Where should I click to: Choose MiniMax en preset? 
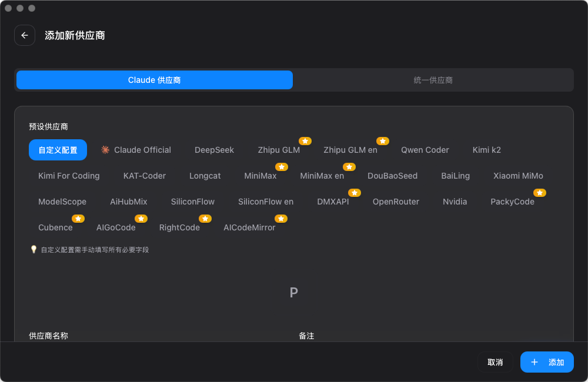[322, 176]
